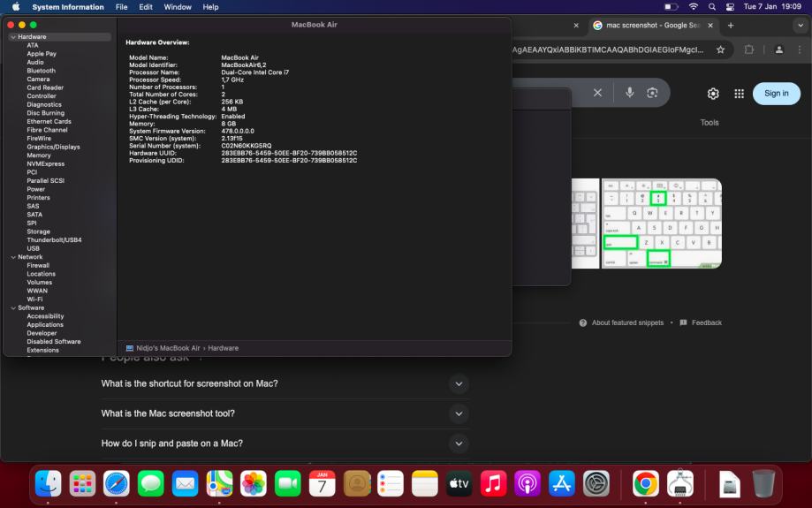The height and width of the screenshot is (508, 812).
Task: Open the File menu in menu bar
Action: tap(121, 7)
